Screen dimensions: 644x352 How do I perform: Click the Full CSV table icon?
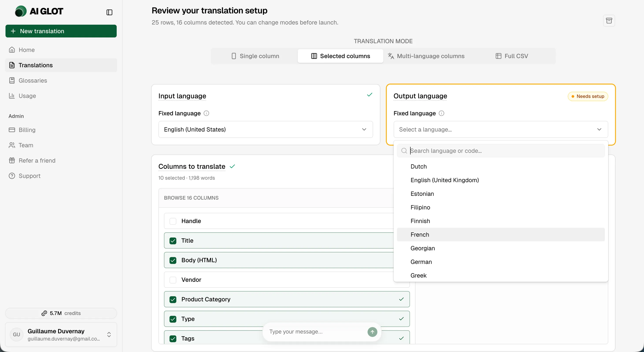498,56
